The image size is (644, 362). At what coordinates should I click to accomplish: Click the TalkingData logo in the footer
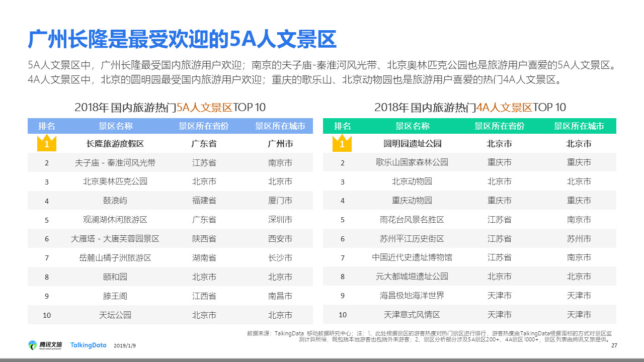tap(89, 345)
